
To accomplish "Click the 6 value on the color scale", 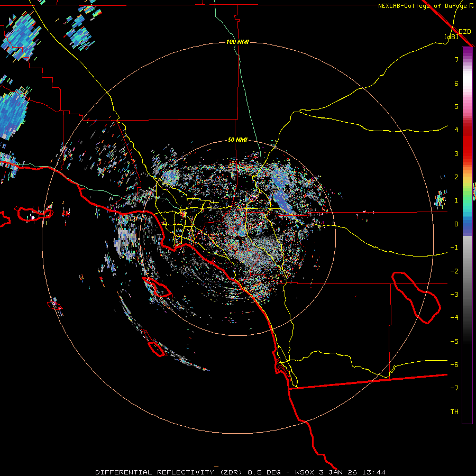I will coord(456,83).
